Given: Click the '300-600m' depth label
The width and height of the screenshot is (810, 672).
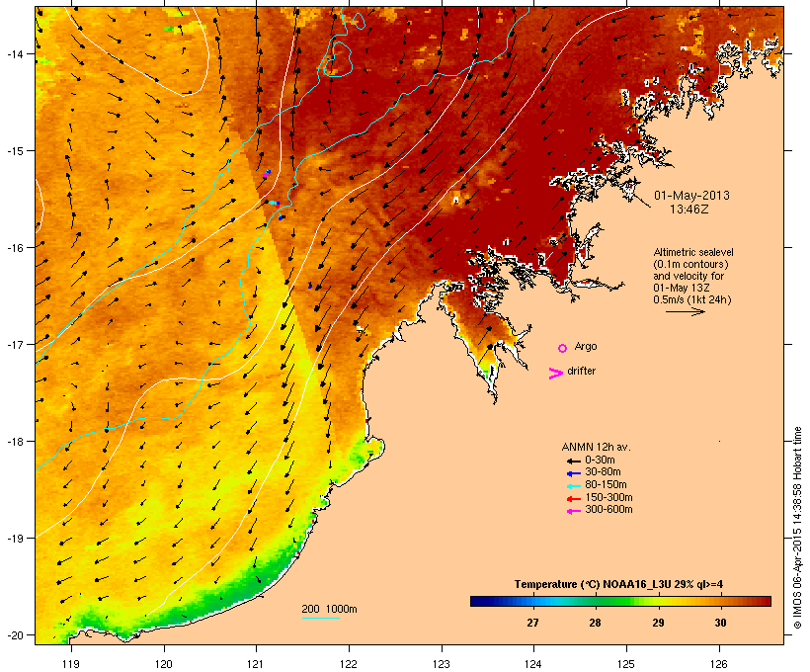Looking at the screenshot, I should click(608, 510).
